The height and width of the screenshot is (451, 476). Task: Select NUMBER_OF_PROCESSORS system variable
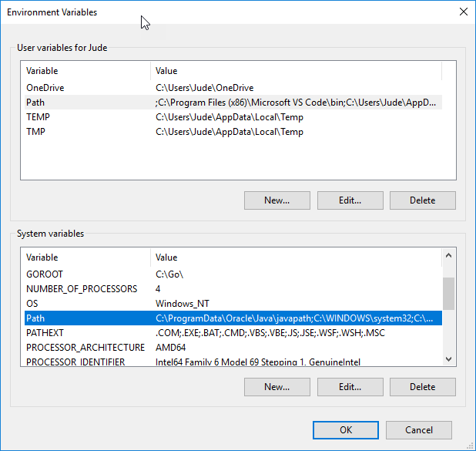[82, 289]
